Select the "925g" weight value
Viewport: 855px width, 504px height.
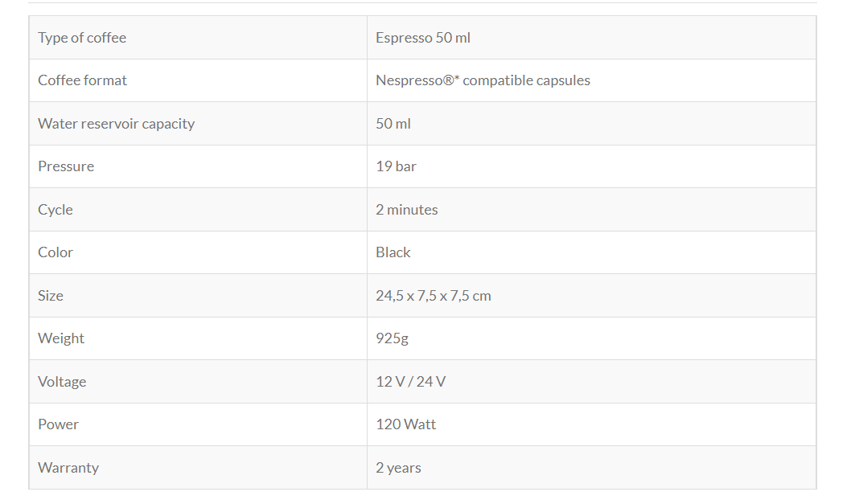pos(392,338)
